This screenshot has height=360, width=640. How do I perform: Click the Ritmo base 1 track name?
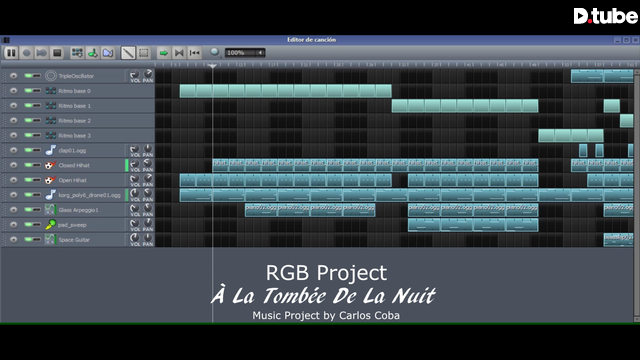coord(75,106)
